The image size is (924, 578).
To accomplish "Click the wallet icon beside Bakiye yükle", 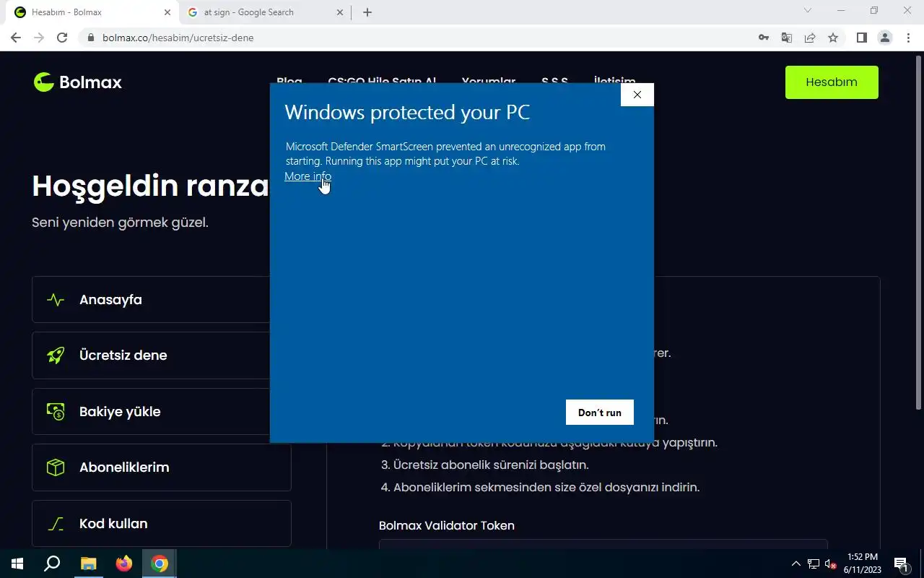I will (56, 412).
